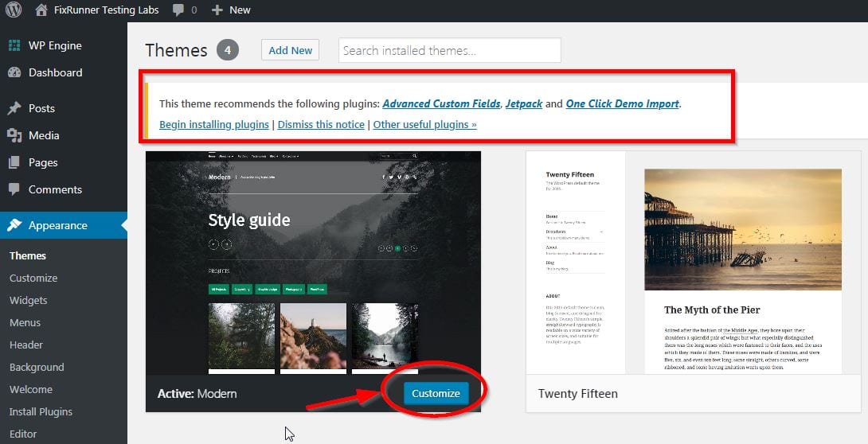Open Other useful plugins link
868x444 pixels.
[424, 124]
